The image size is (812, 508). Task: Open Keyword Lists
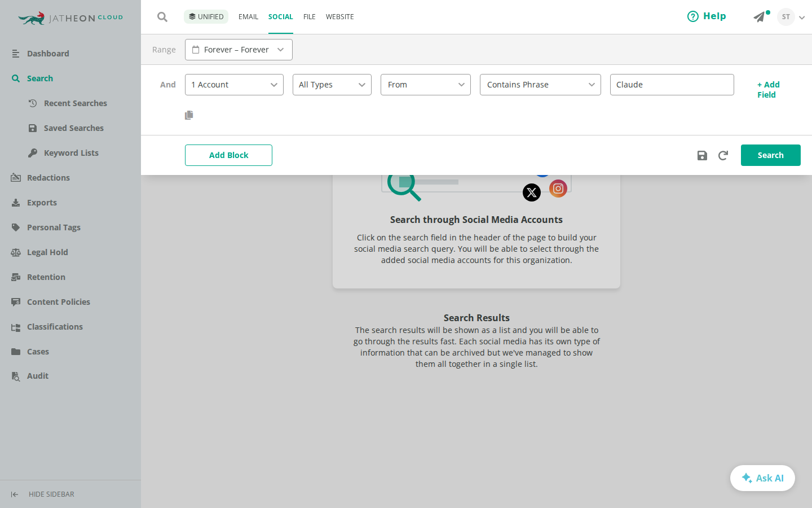(x=71, y=153)
